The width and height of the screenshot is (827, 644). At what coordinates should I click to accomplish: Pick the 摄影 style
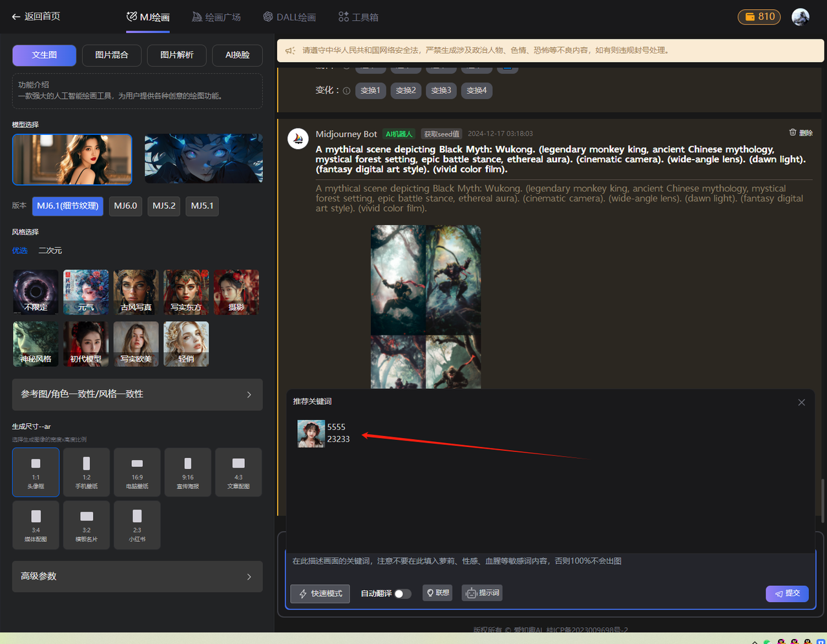(236, 292)
